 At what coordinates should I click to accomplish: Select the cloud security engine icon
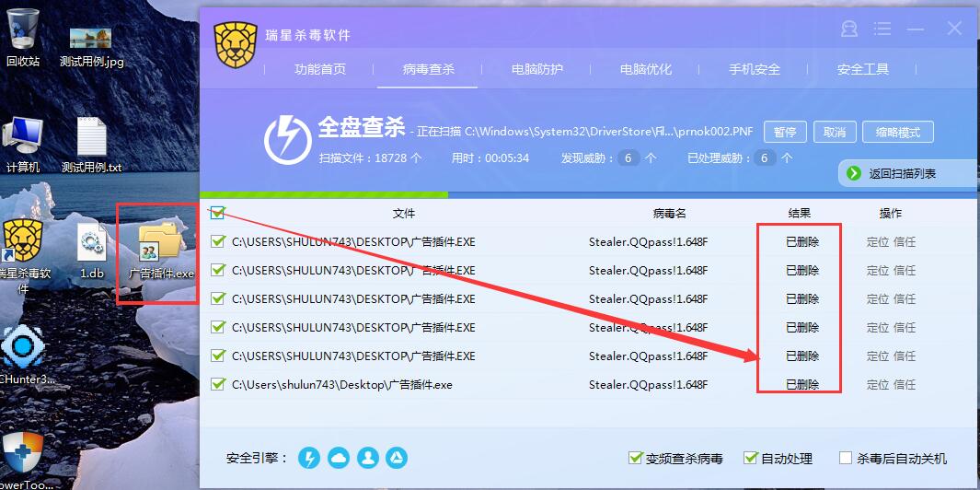point(338,458)
